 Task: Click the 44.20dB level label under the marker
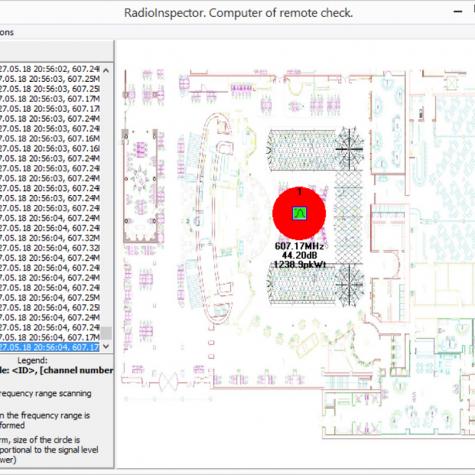pos(299,256)
